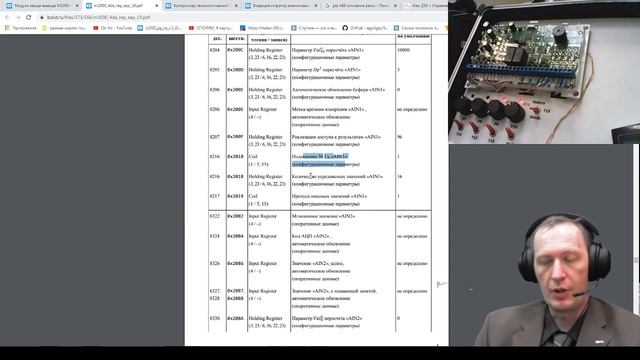Click register address 0x2082 in the AIN2 section
640x360 pixels.
(235, 216)
